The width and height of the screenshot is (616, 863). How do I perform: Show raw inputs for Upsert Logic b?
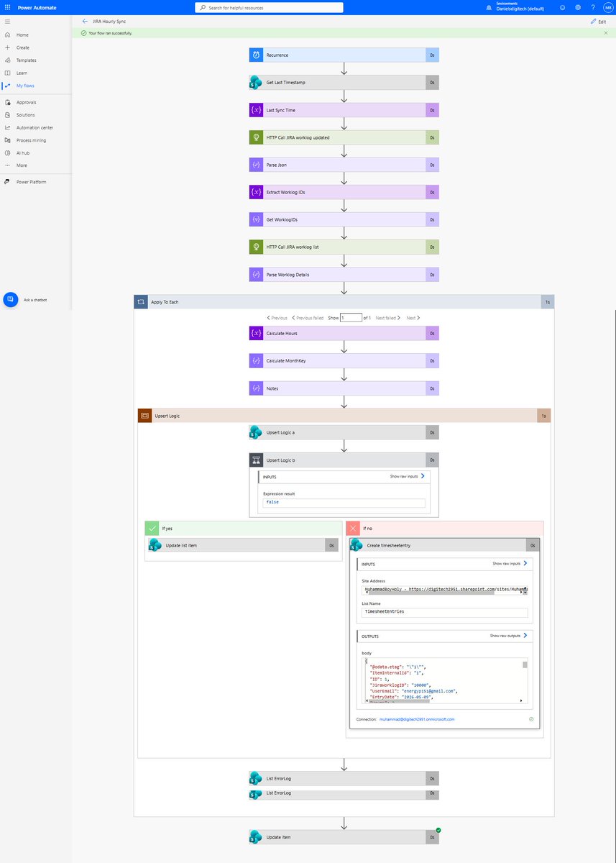[x=408, y=476]
